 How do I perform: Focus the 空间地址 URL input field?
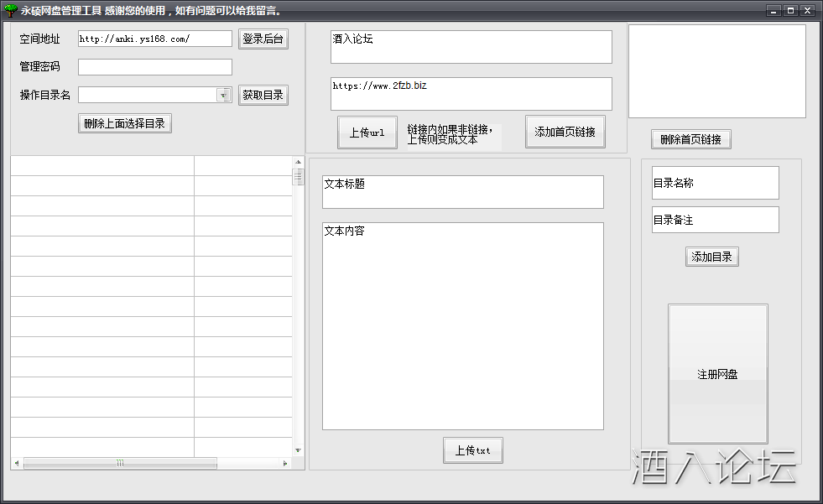coord(154,39)
